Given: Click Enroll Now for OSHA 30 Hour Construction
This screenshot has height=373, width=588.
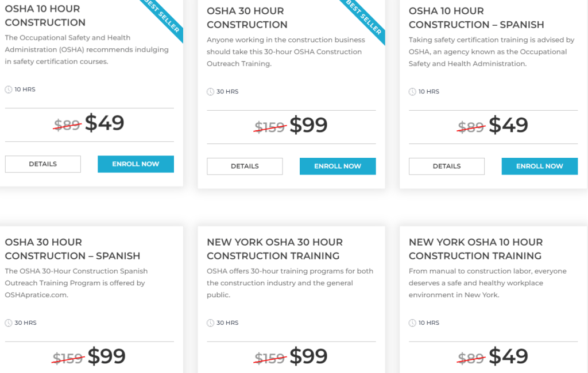Looking at the screenshot, I should pyautogui.click(x=338, y=166).
